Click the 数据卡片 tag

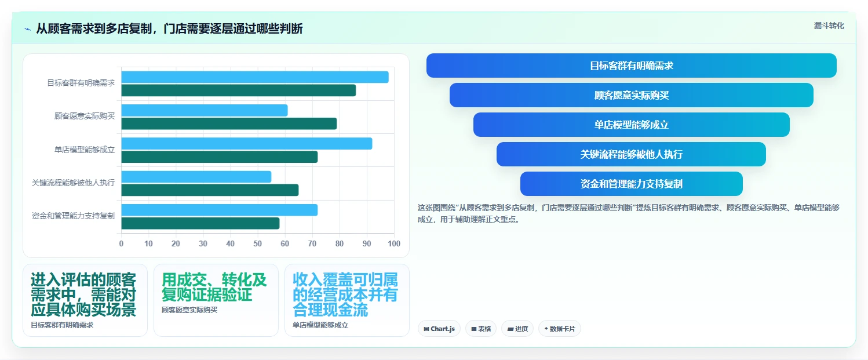pos(560,329)
